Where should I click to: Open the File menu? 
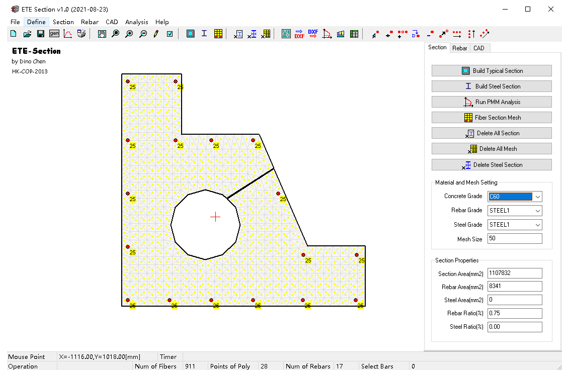(15, 22)
